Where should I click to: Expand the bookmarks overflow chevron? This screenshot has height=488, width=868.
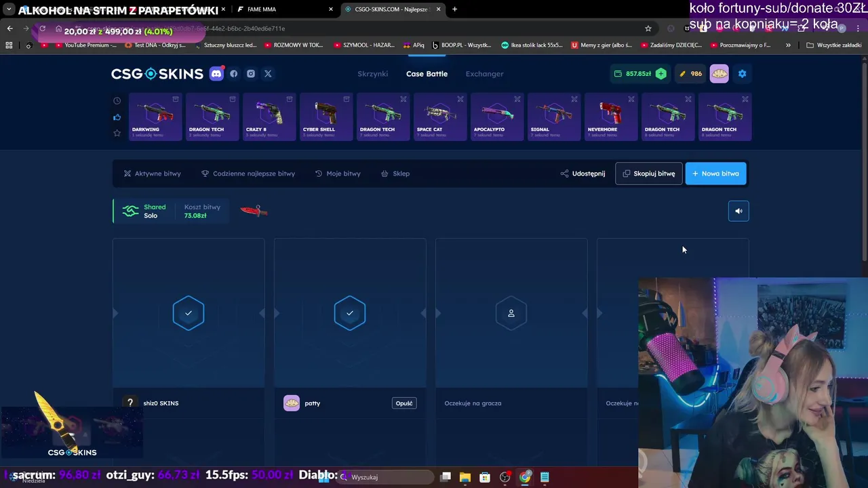[788, 45]
